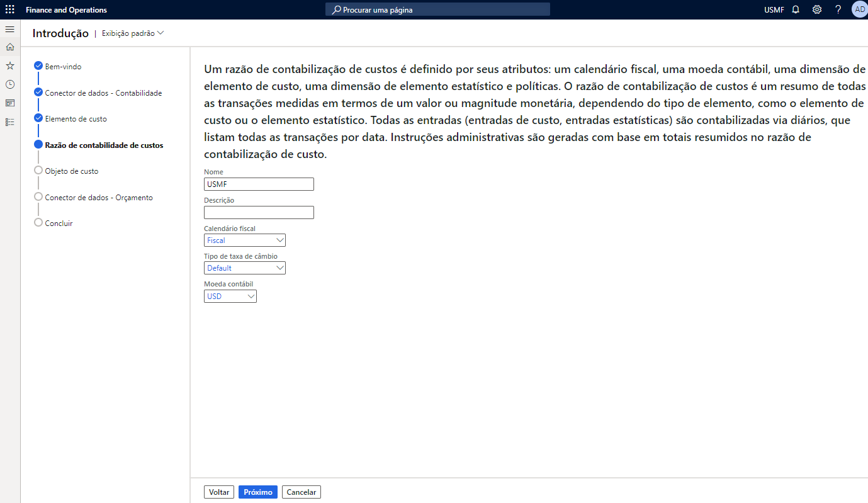Go to Conector de dados - Contabilidade step
868x503 pixels.
pos(103,93)
